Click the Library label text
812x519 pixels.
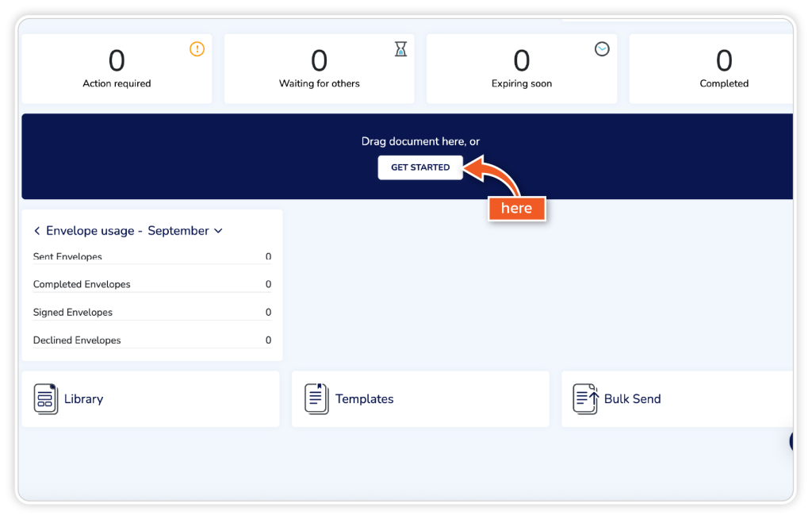(83, 399)
